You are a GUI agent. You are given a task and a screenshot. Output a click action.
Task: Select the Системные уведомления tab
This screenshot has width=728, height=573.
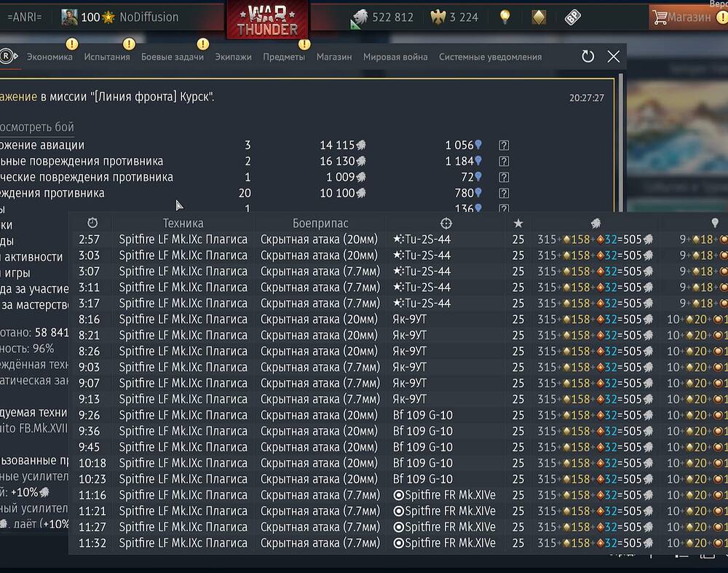tap(490, 57)
